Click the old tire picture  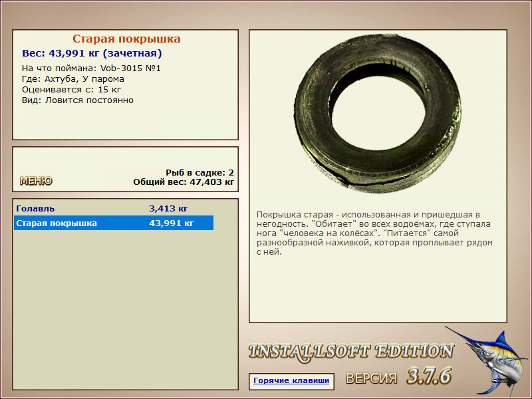(x=377, y=114)
